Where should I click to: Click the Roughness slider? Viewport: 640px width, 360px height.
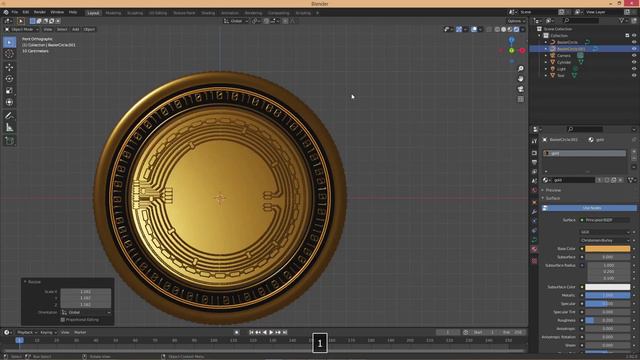pos(607,320)
